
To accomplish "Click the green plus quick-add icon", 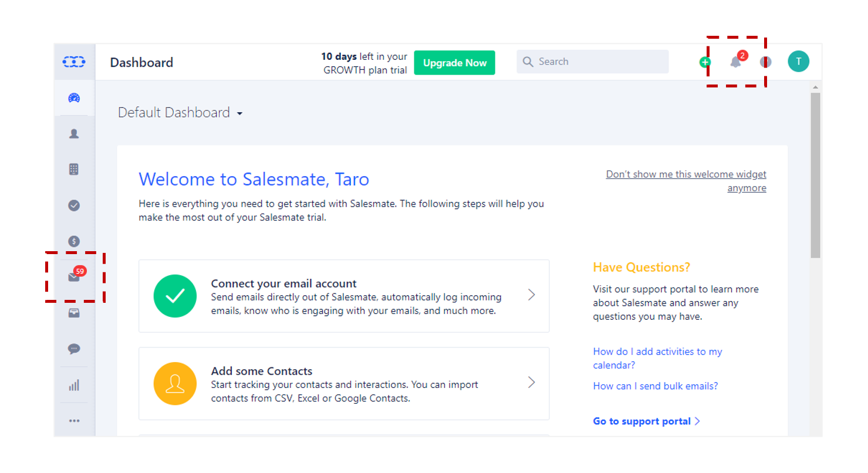I will pyautogui.click(x=705, y=62).
